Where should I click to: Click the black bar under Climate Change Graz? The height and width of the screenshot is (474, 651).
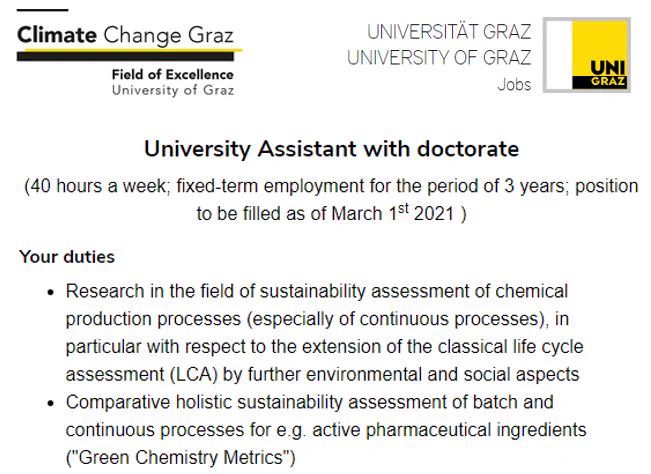(x=125, y=56)
